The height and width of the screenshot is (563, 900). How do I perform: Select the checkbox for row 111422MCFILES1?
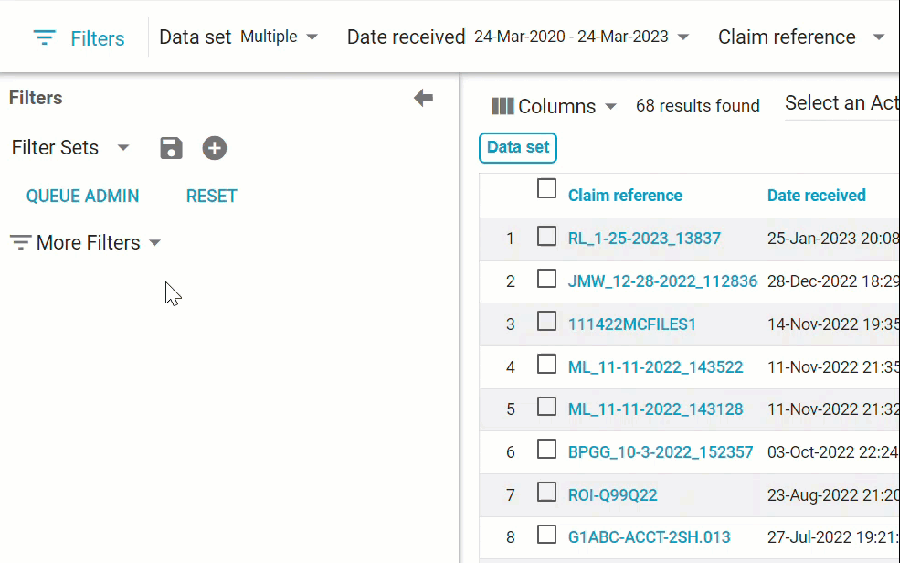546,322
